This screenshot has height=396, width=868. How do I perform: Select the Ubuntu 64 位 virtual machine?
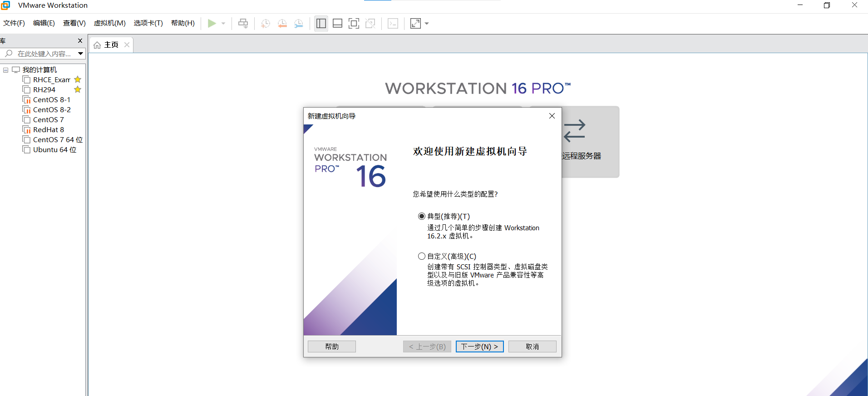point(54,150)
